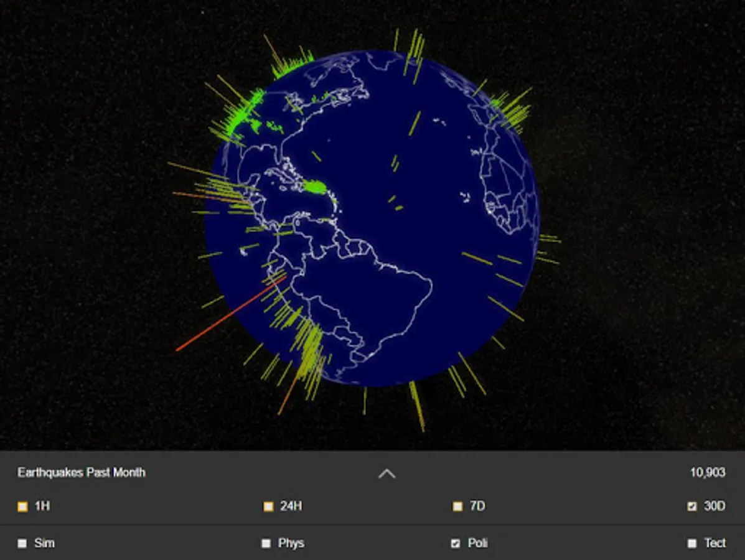Viewport: 745px width, 560px height.
Task: Toggle the Phys map checkbox
Action: (266, 543)
